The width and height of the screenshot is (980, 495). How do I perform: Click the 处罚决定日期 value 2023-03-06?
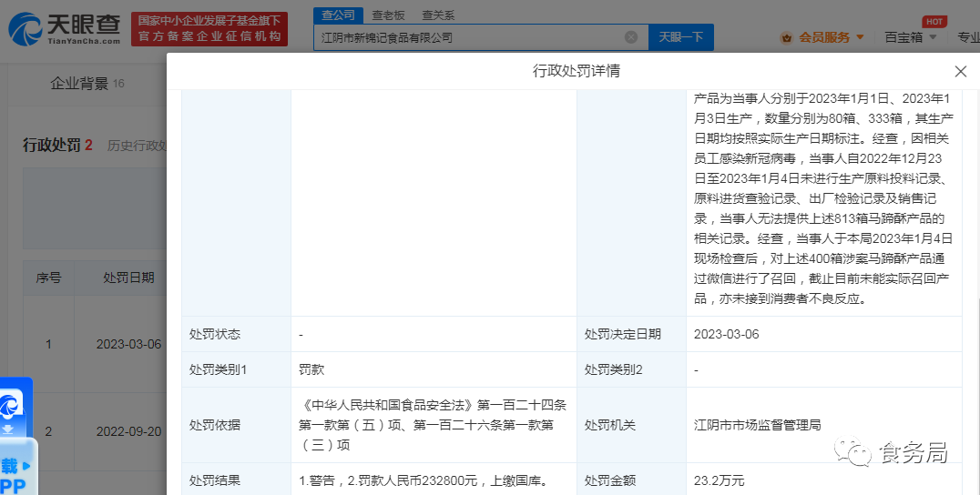coord(726,334)
